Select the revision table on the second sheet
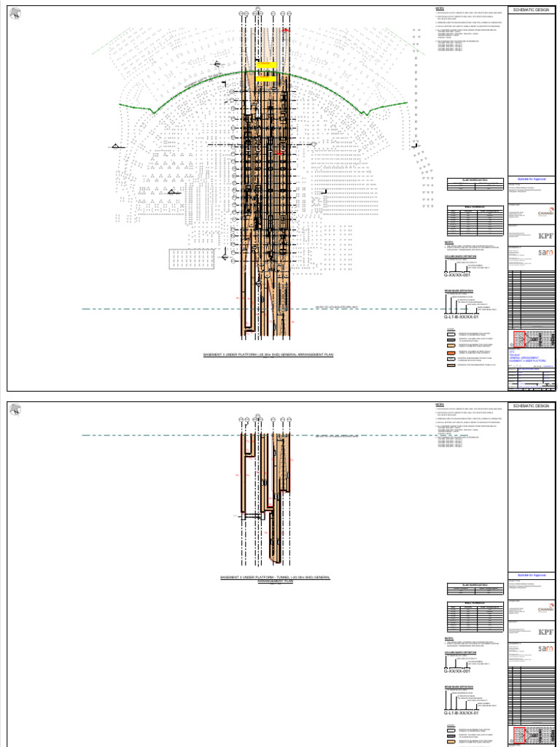Screen dimensions: 560x747 click(532, 696)
